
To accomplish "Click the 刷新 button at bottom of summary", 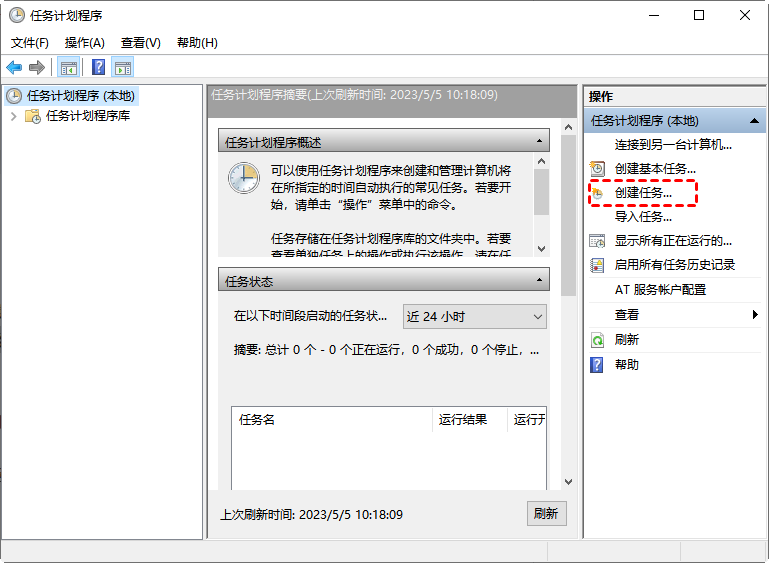I will [546, 513].
